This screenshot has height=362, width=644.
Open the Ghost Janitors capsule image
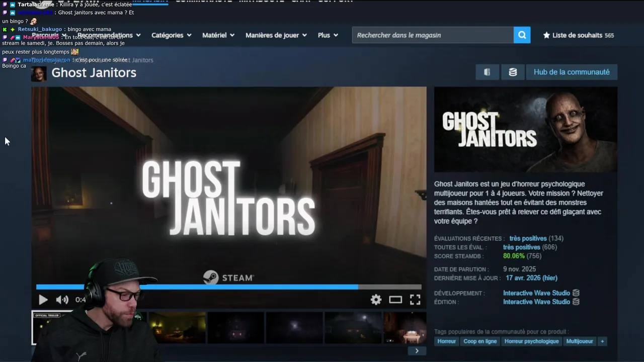point(526,130)
